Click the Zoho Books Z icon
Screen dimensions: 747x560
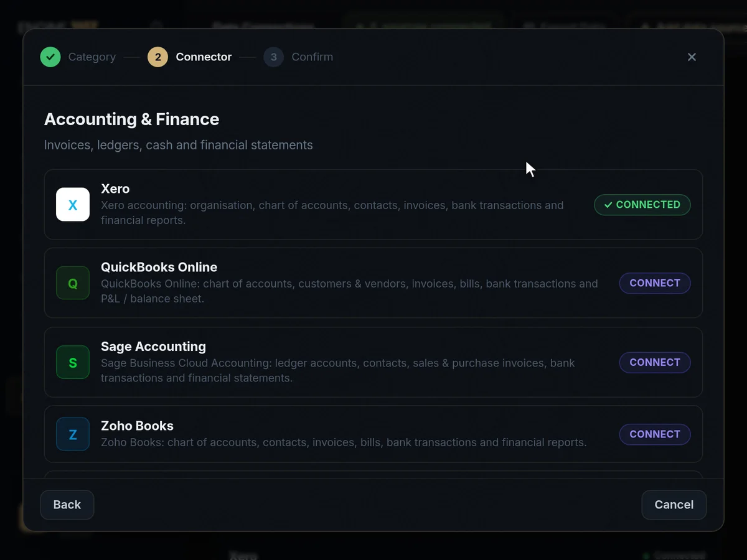pyautogui.click(x=73, y=434)
